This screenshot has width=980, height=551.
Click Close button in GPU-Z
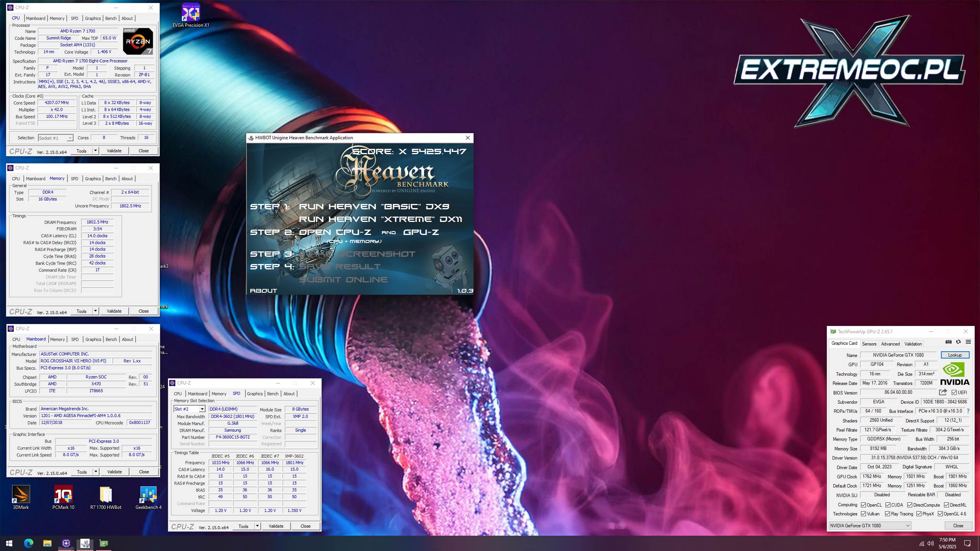(x=958, y=526)
